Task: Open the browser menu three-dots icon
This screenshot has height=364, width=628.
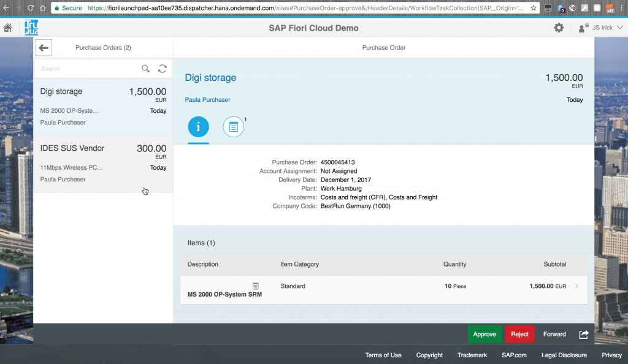Action: pos(622,7)
